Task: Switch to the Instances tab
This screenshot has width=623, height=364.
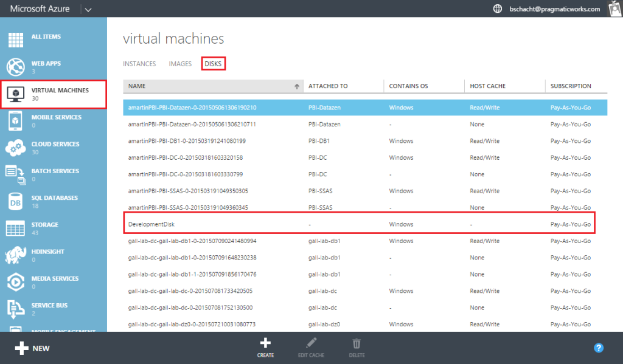Action: coord(139,64)
